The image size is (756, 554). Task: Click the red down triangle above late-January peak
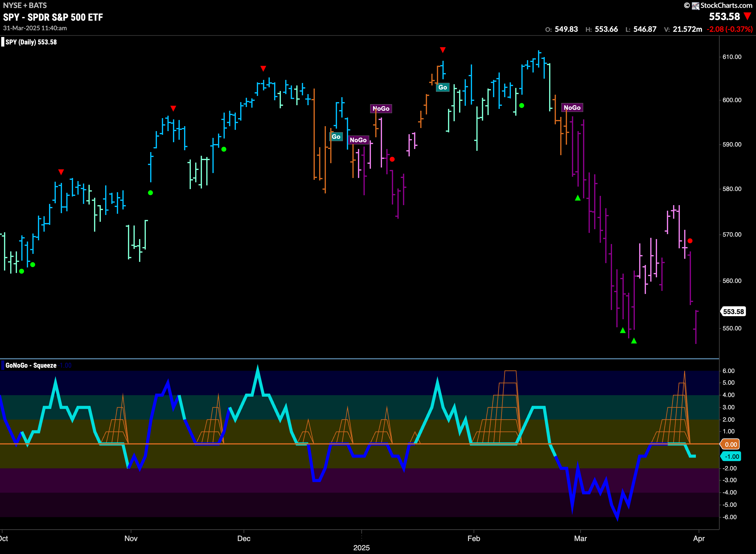point(443,50)
